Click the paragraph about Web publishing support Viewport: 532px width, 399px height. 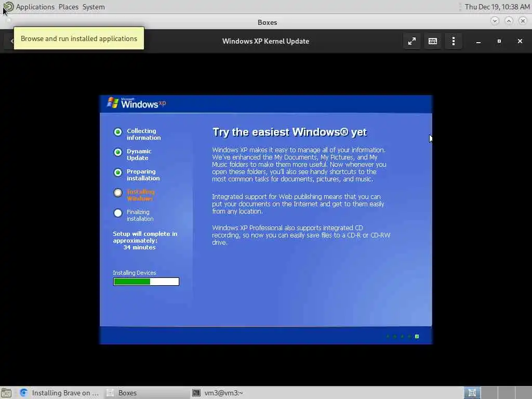[298, 204]
